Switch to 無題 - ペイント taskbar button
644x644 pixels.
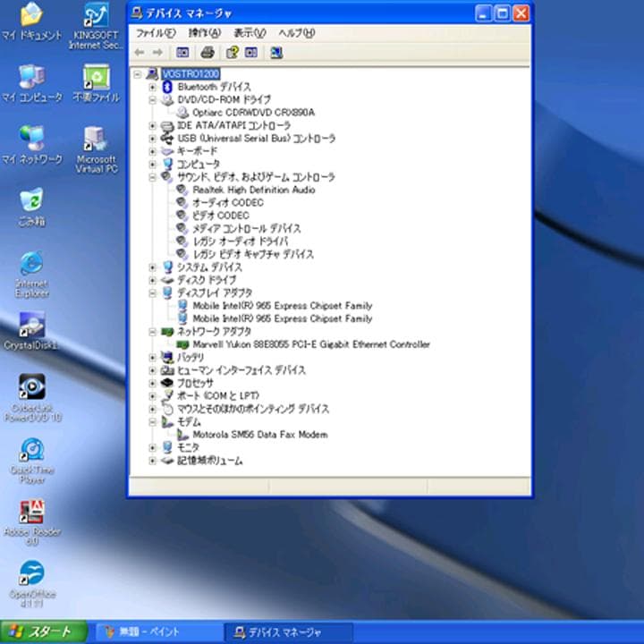tap(159, 631)
